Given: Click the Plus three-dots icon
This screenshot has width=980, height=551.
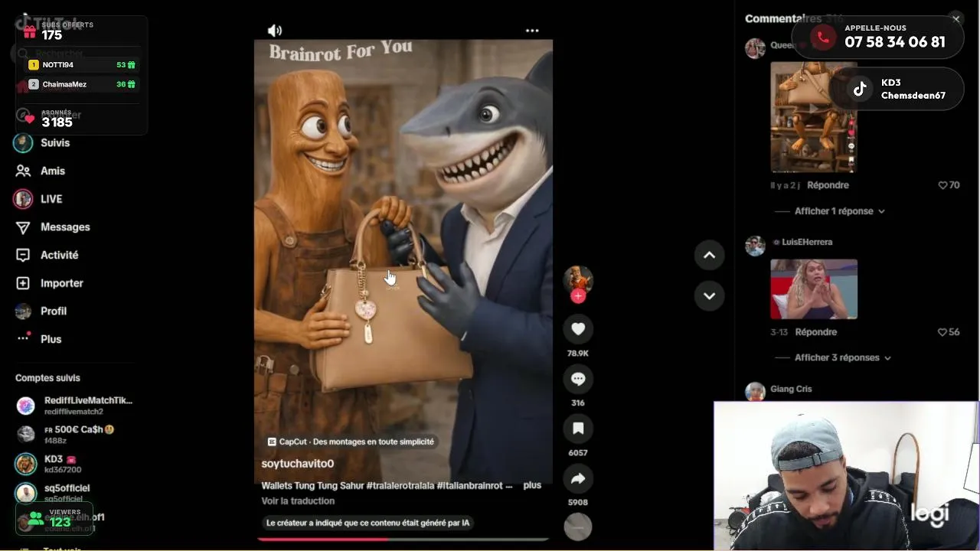Looking at the screenshot, I should tap(23, 339).
